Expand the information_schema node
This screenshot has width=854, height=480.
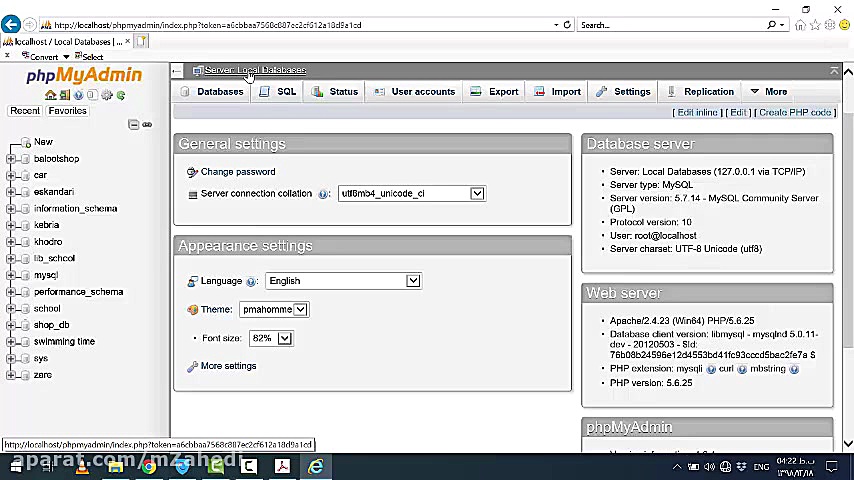[10, 209]
